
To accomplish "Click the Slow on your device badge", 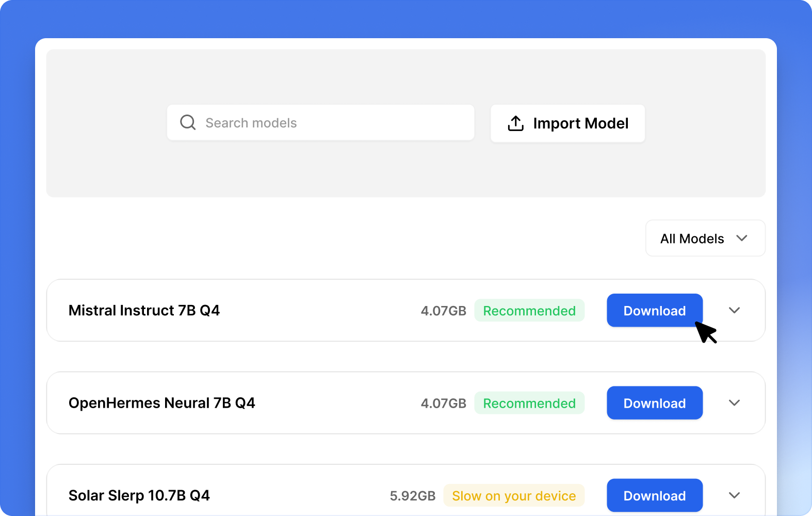I will click(x=514, y=495).
